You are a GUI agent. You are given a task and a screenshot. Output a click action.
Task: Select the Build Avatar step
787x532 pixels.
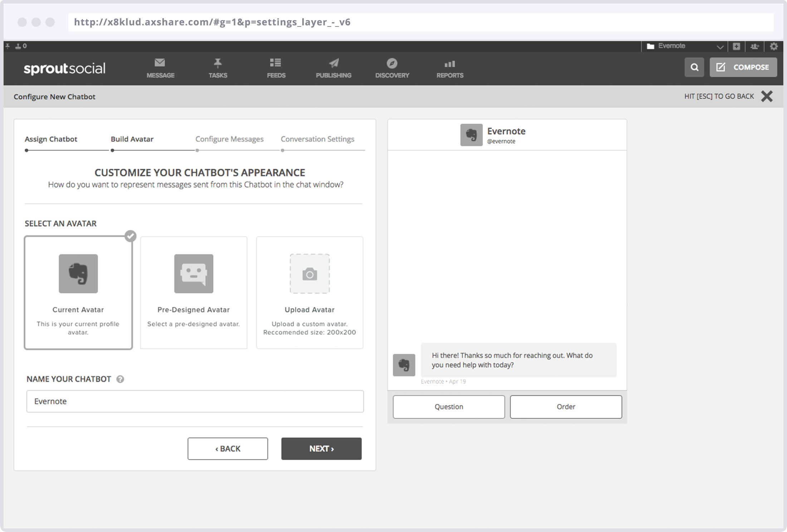(x=132, y=139)
